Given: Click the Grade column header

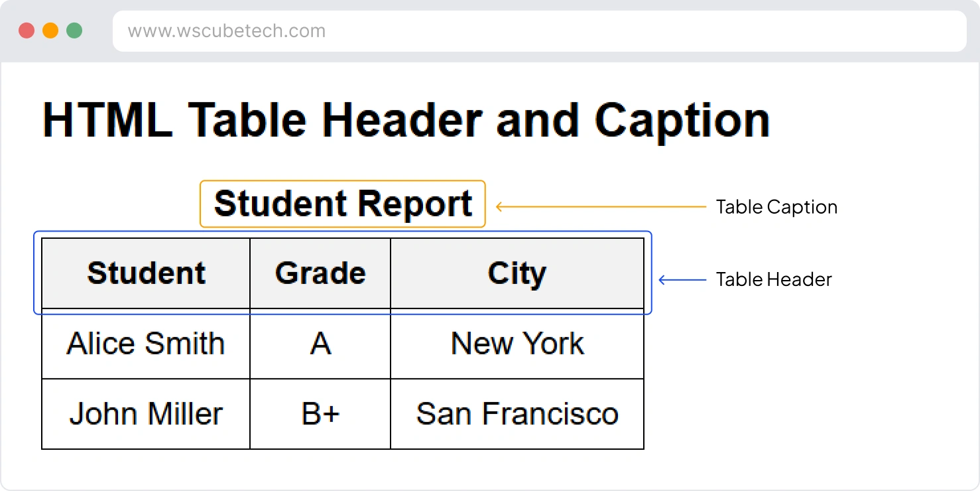Looking at the screenshot, I should (x=320, y=273).
